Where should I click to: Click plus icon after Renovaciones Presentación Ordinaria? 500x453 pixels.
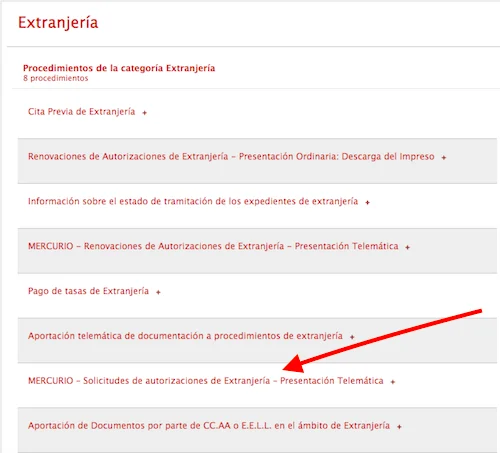(444, 158)
